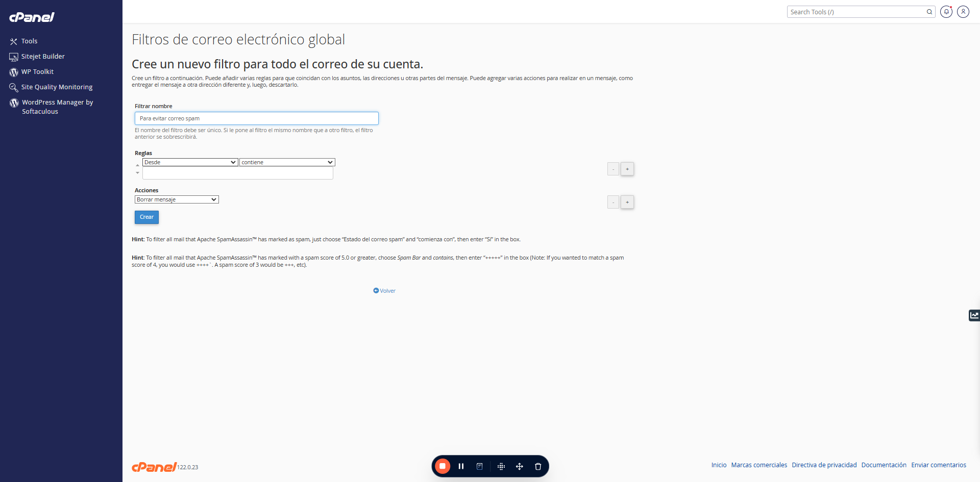Screen dimensions: 980x482
Task: Add a new rule with the plus button
Action: [627, 169]
